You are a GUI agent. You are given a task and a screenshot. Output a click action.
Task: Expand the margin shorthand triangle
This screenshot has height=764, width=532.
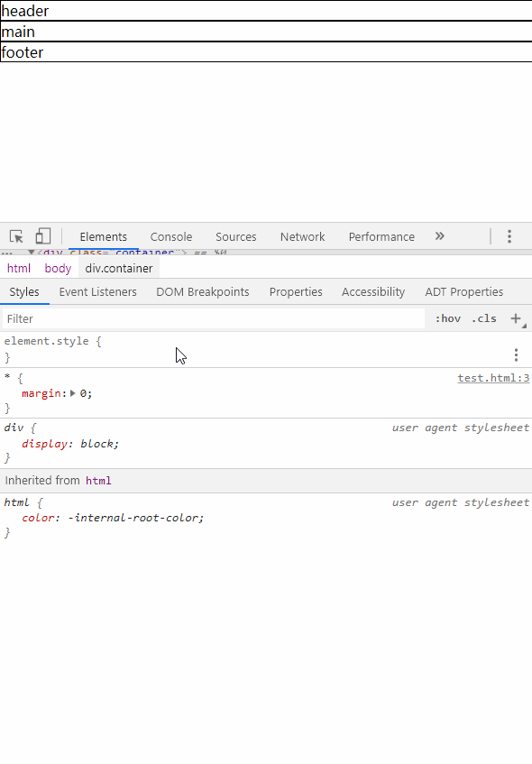[x=73, y=393]
